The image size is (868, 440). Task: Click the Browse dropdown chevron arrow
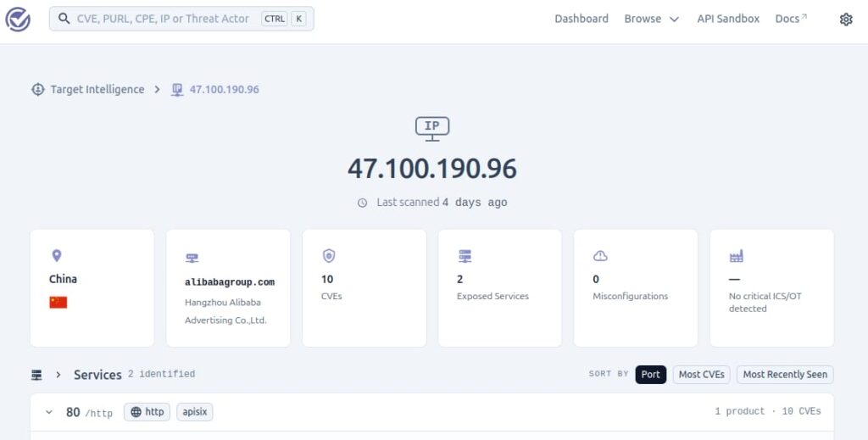coord(674,19)
